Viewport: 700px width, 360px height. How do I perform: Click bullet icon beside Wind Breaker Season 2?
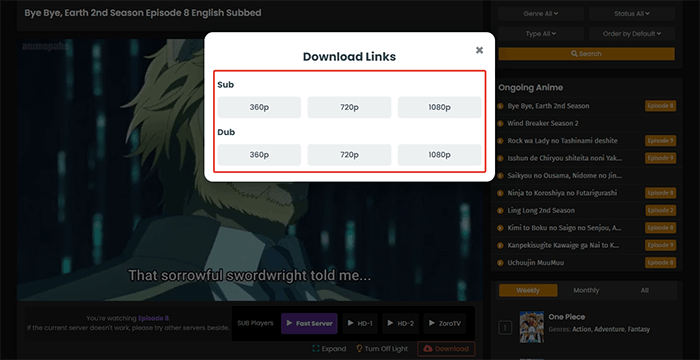(x=500, y=123)
